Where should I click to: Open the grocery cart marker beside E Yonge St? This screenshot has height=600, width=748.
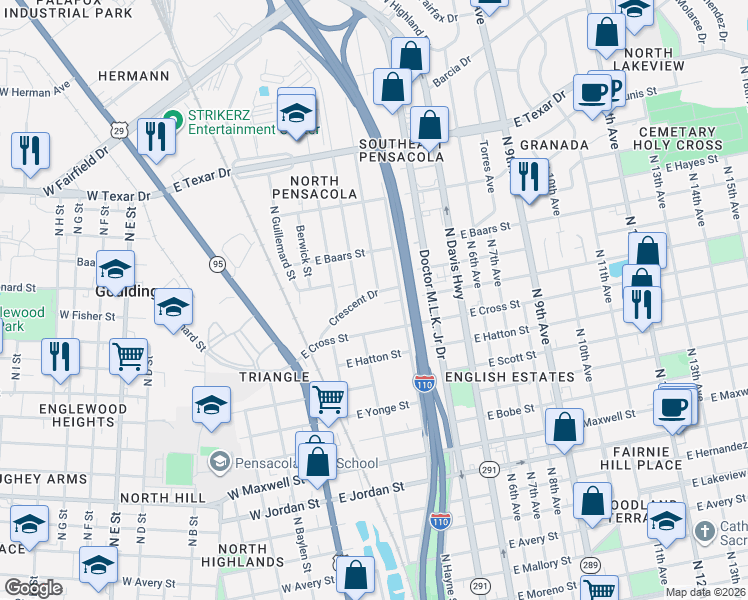[328, 403]
